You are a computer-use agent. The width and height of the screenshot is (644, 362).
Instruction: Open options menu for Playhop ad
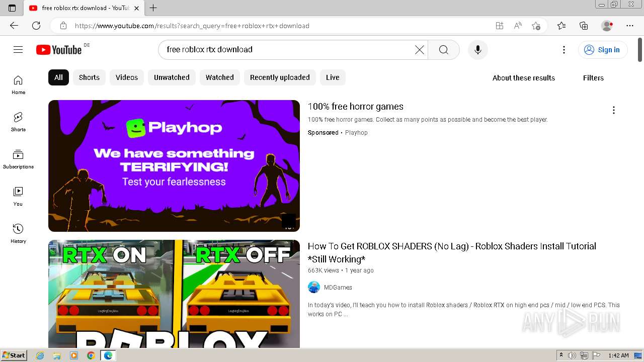[x=613, y=110]
